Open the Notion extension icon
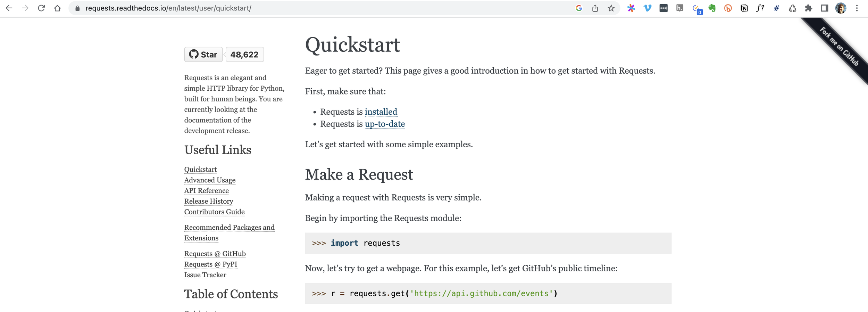 pyautogui.click(x=744, y=8)
